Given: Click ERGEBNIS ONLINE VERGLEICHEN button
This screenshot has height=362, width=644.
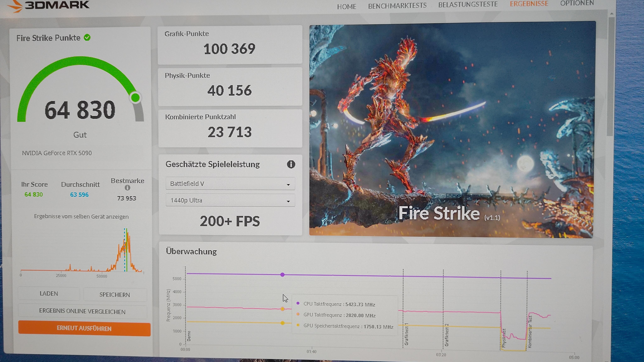Looking at the screenshot, I should [82, 311].
